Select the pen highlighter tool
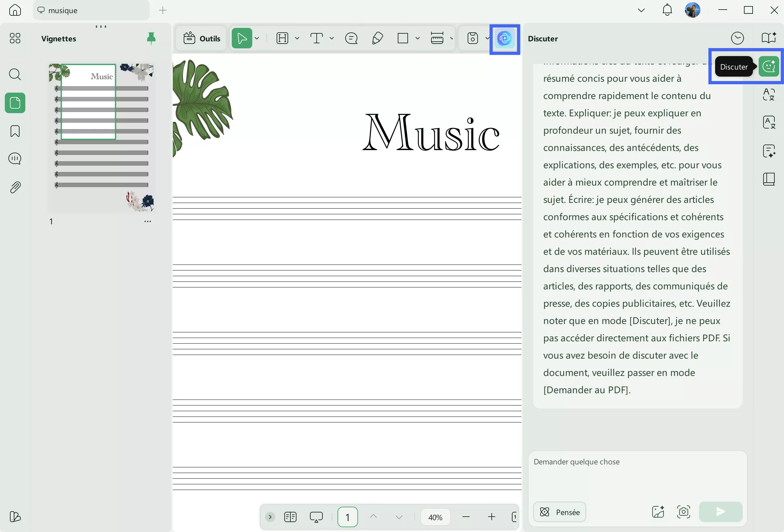 (x=377, y=38)
